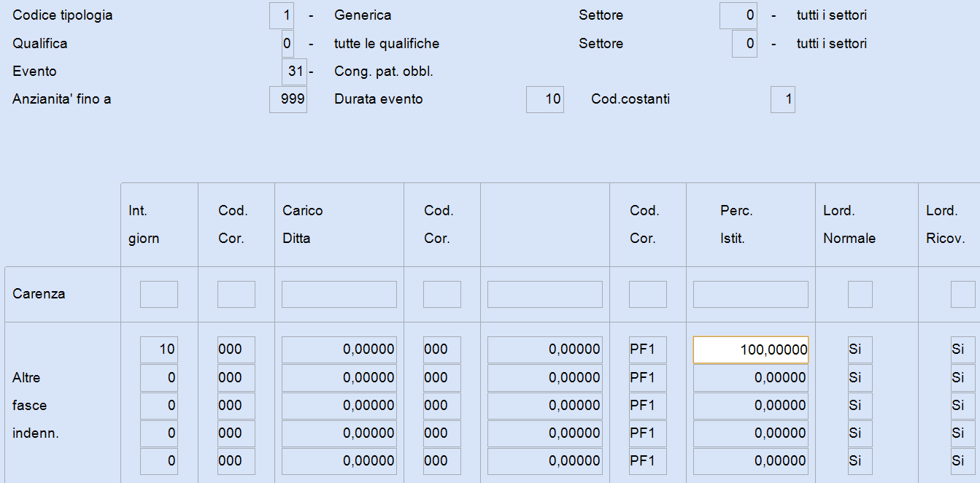This screenshot has height=483, width=980.
Task: Click the 'Cong. pat. obbl.' event description
Action: [x=384, y=72]
